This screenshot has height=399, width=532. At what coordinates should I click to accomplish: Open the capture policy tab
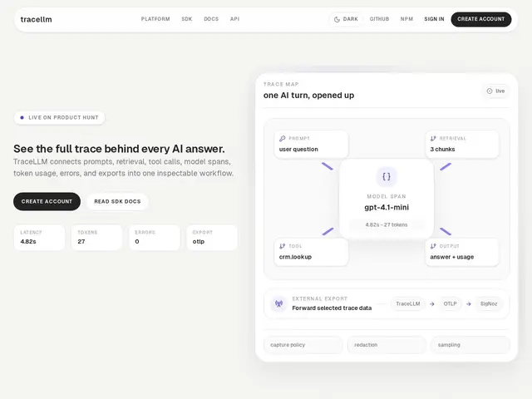tap(303, 345)
